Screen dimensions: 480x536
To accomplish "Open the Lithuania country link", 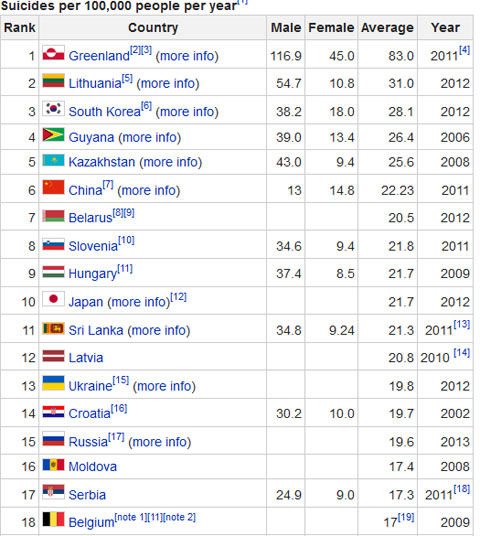I will coord(95,83).
